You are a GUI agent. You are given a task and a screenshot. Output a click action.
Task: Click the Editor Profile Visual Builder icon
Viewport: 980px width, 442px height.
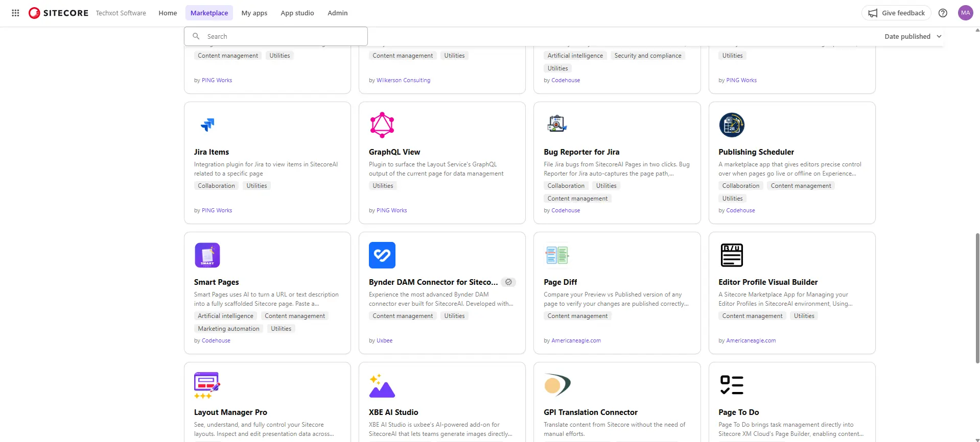[x=732, y=255]
